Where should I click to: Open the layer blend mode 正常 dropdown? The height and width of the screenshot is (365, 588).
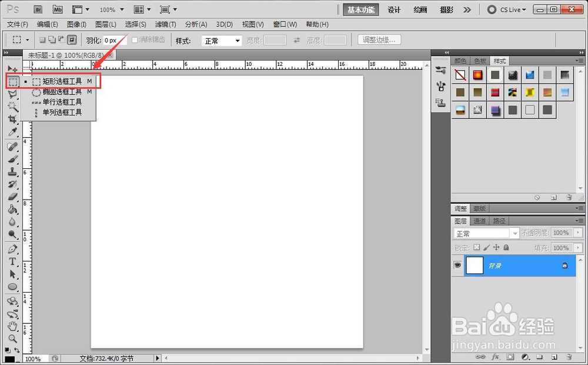[x=486, y=234]
